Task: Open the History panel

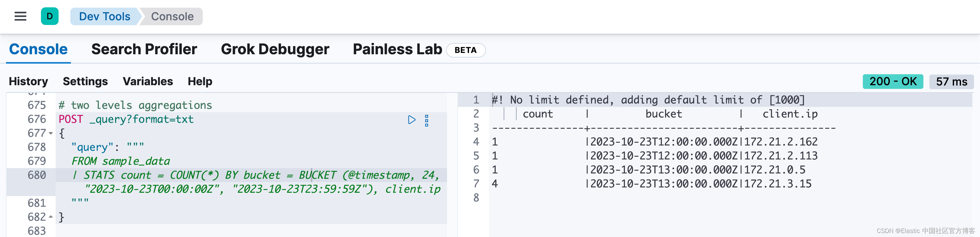Action: point(28,82)
